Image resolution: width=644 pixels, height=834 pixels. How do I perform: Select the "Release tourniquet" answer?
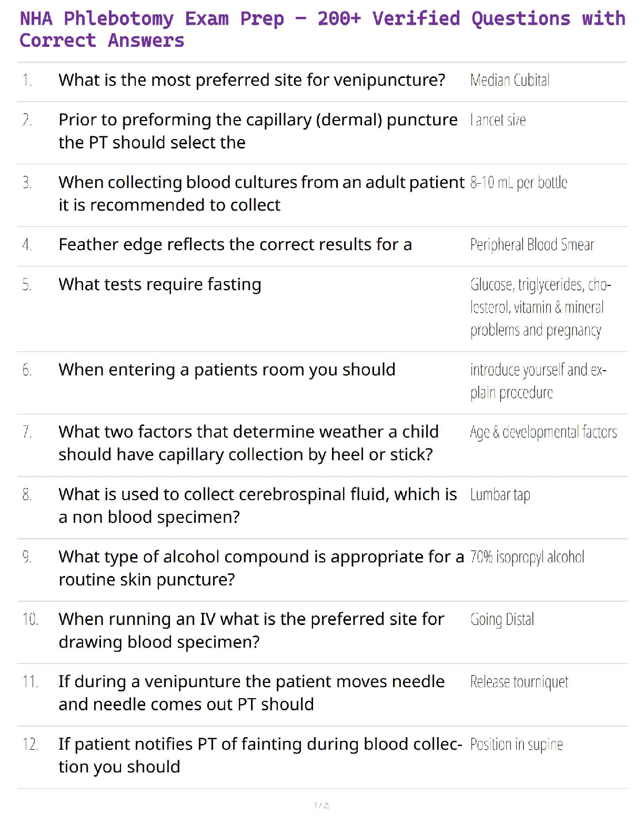coord(519,682)
